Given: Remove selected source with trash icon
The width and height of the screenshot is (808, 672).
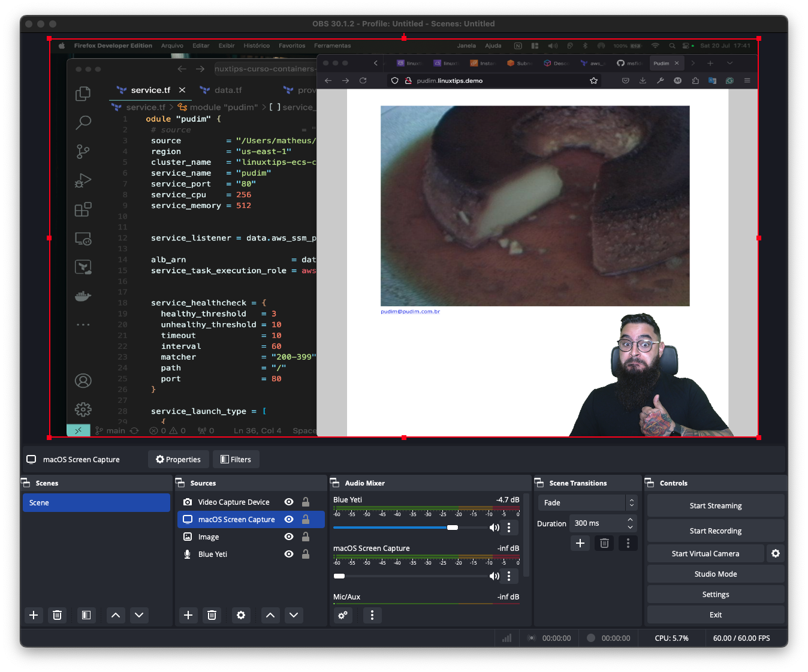Looking at the screenshot, I should click(x=212, y=615).
